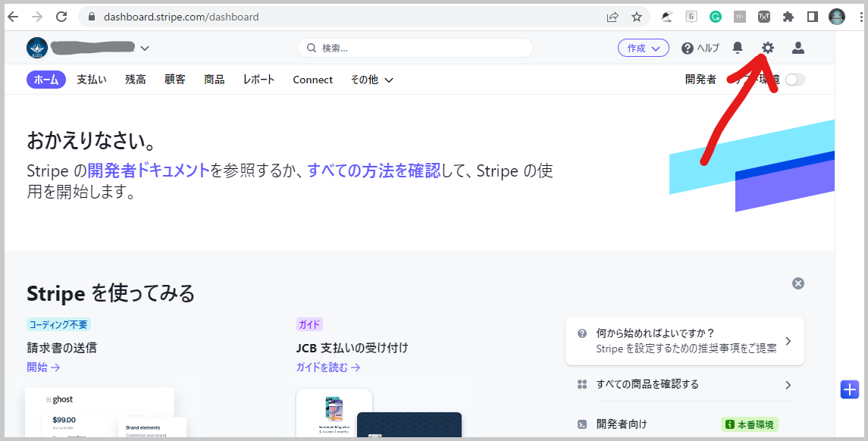Click the browser address bar URL

pos(181,17)
